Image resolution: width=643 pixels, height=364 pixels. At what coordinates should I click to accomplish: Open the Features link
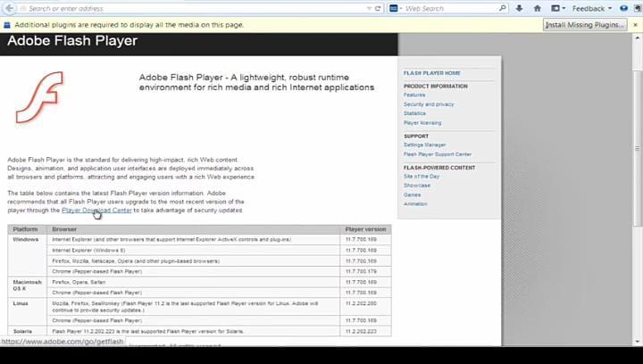[x=414, y=95]
